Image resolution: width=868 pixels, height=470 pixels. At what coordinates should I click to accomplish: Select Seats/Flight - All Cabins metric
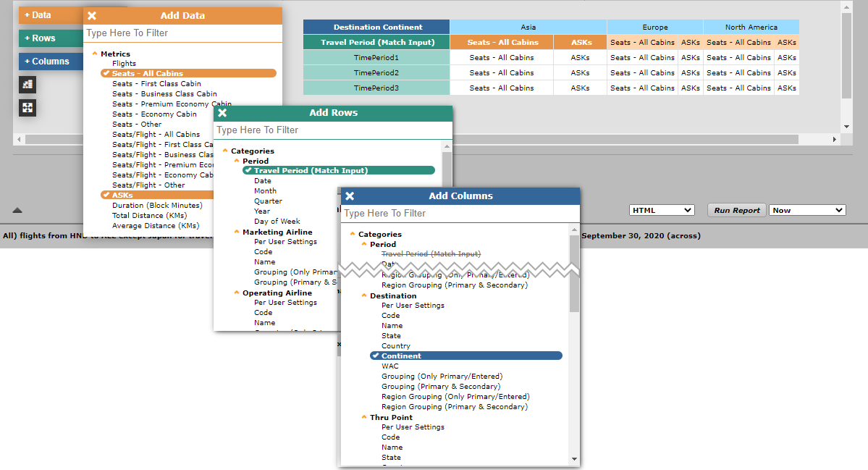[156, 135]
